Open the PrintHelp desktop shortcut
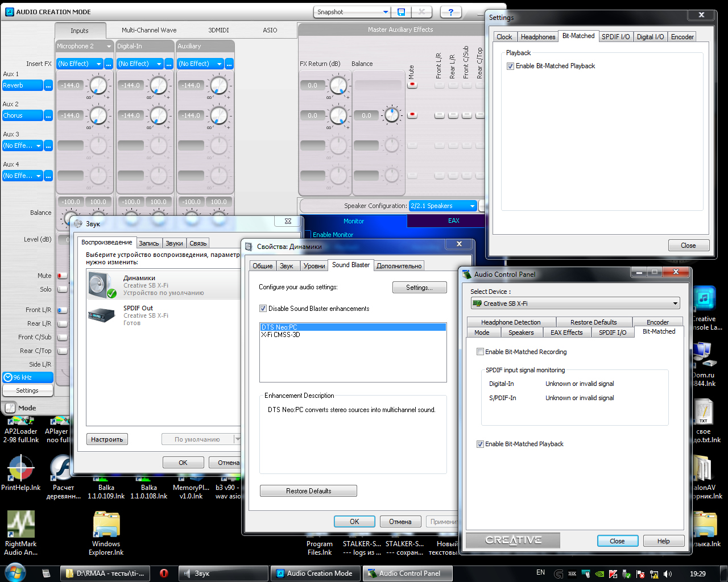Image resolution: width=728 pixels, height=582 pixels. click(x=21, y=469)
